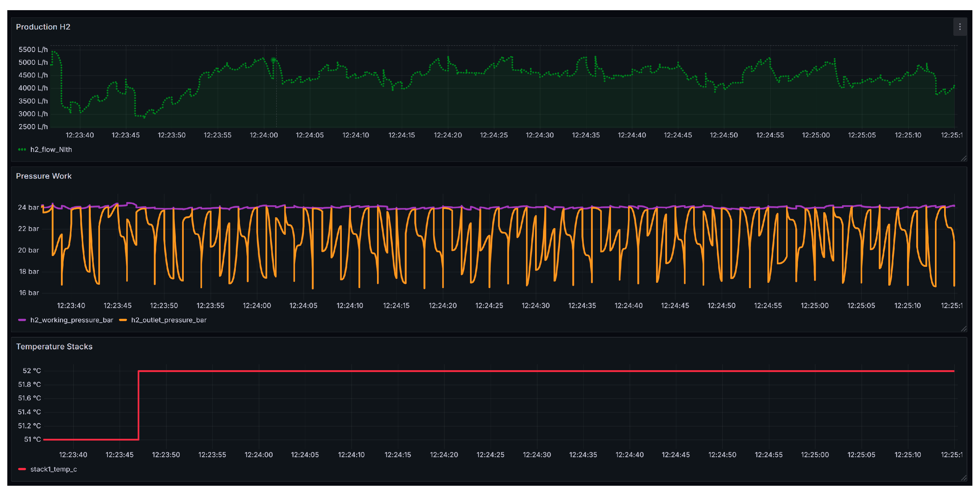Click the 2500 L/h axis label

pos(33,127)
